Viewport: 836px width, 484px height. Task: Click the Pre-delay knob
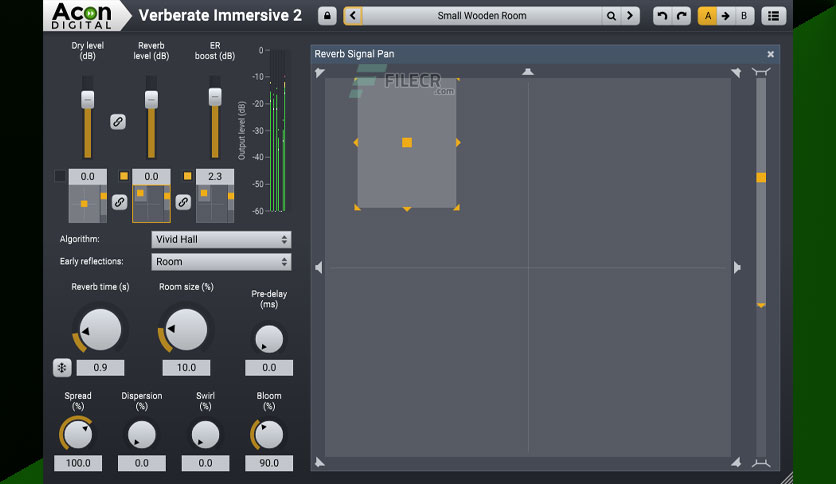point(269,339)
